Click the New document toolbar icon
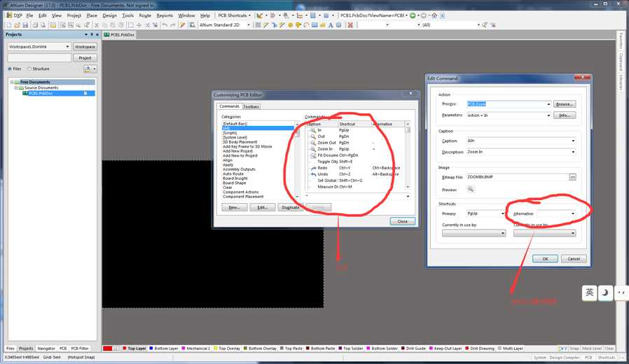This screenshot has height=364, width=629. point(9,25)
